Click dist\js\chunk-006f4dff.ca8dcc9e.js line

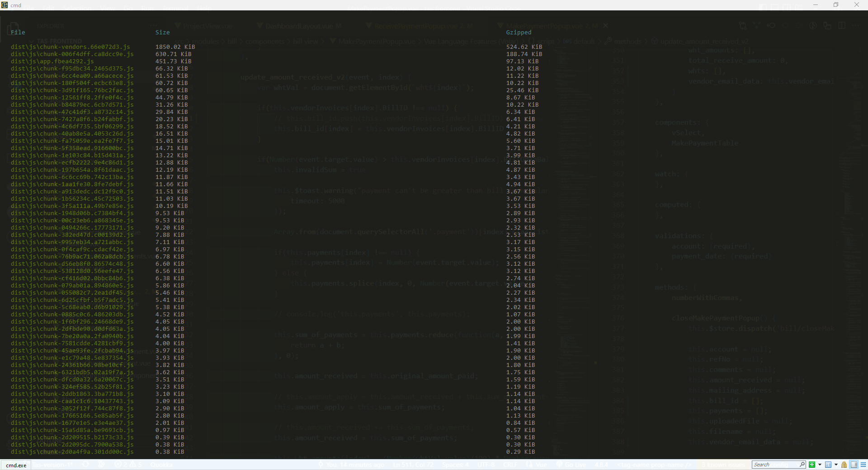point(72,54)
